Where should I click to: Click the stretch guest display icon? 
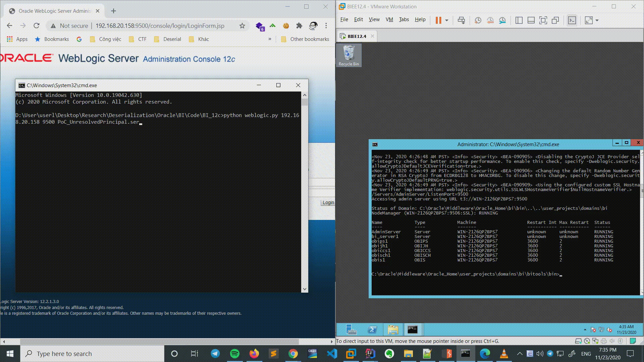(x=589, y=20)
